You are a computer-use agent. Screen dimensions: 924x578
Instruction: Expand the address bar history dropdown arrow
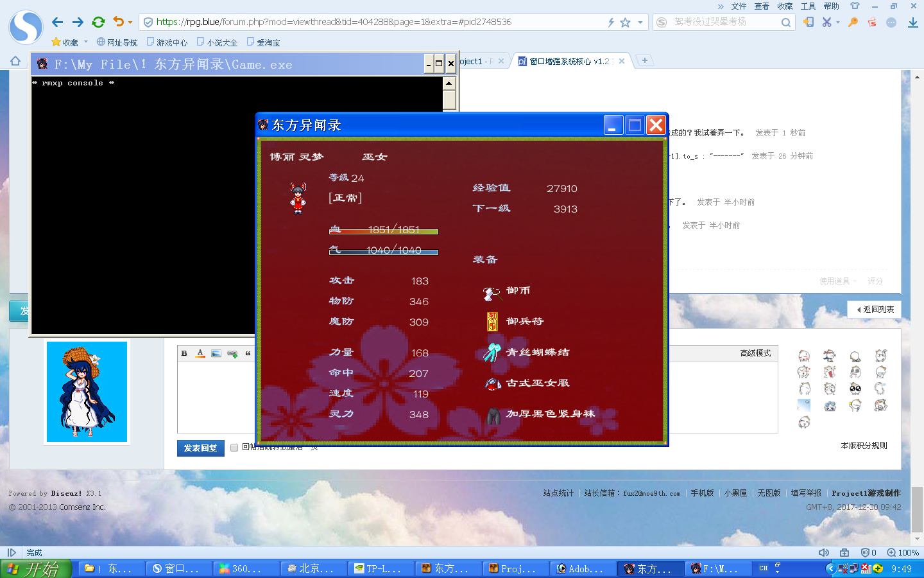pos(640,22)
